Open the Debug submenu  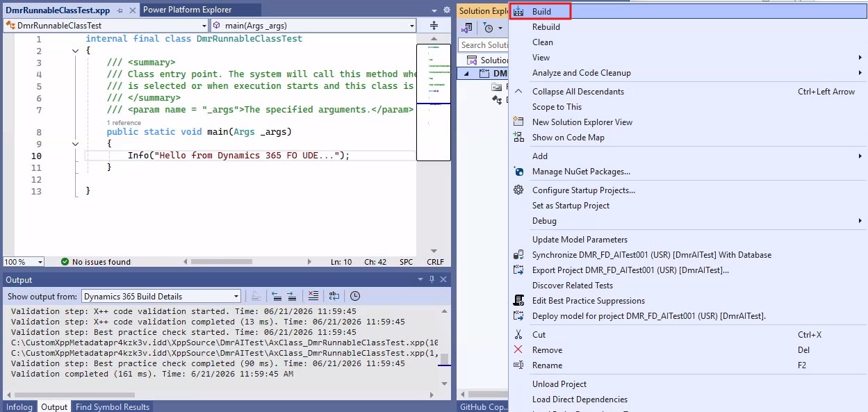point(688,220)
